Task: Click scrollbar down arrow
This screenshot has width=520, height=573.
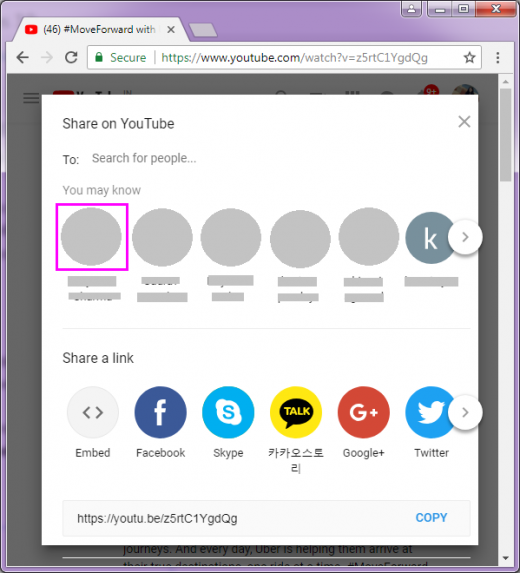Action: tap(506, 558)
